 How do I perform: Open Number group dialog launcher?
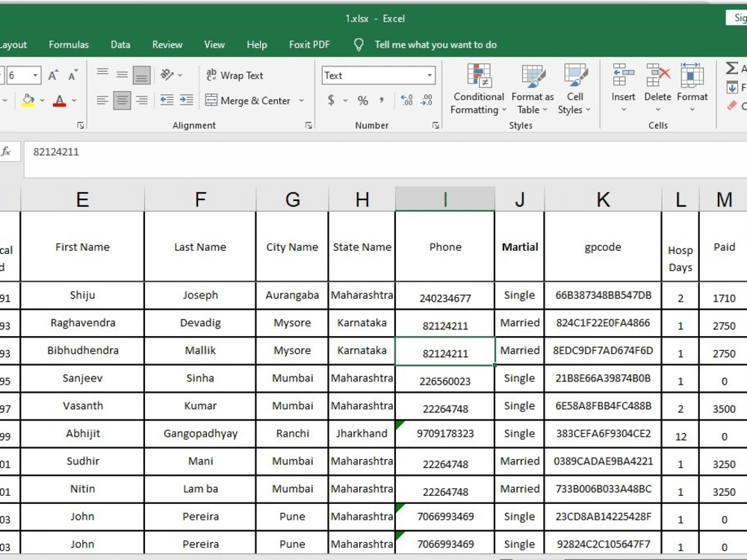coord(436,125)
